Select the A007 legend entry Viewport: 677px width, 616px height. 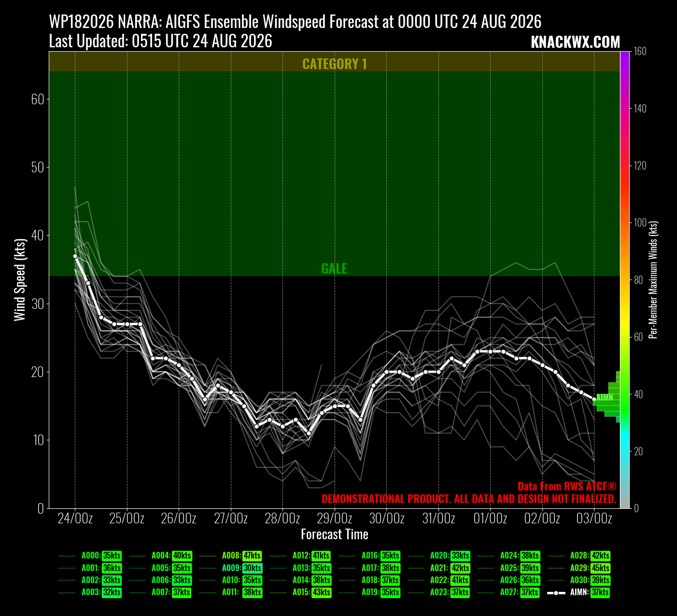(x=160, y=592)
